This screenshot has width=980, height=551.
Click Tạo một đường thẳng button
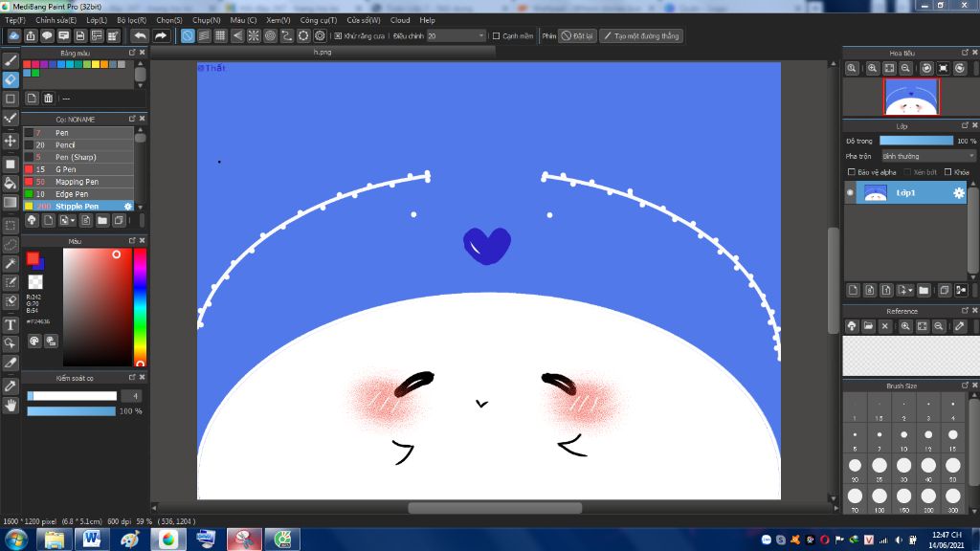pos(641,35)
